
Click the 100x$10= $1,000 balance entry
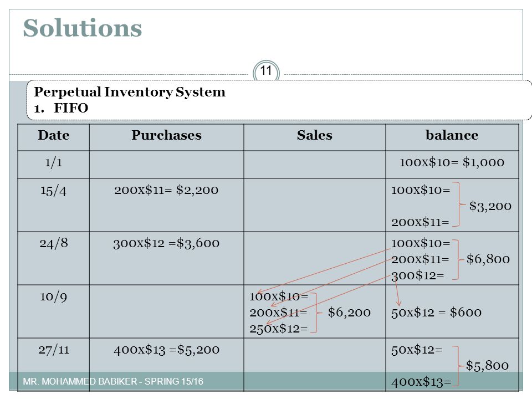point(452,162)
